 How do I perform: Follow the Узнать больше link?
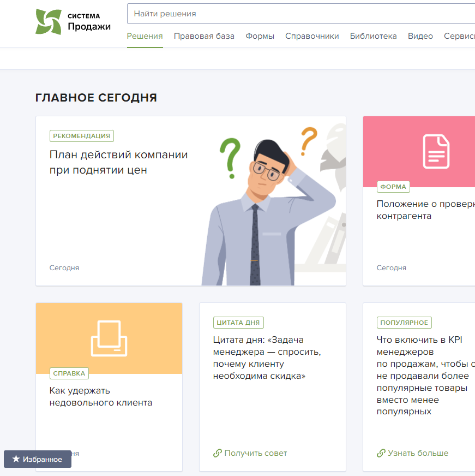click(x=418, y=453)
